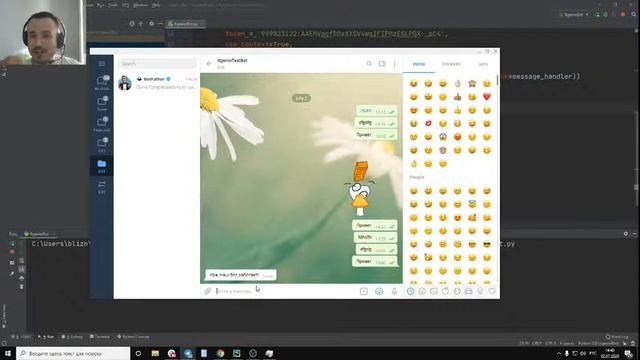The image size is (640, 360).
Task: Pick the monkey face emoji in recent
Action: [443, 150]
